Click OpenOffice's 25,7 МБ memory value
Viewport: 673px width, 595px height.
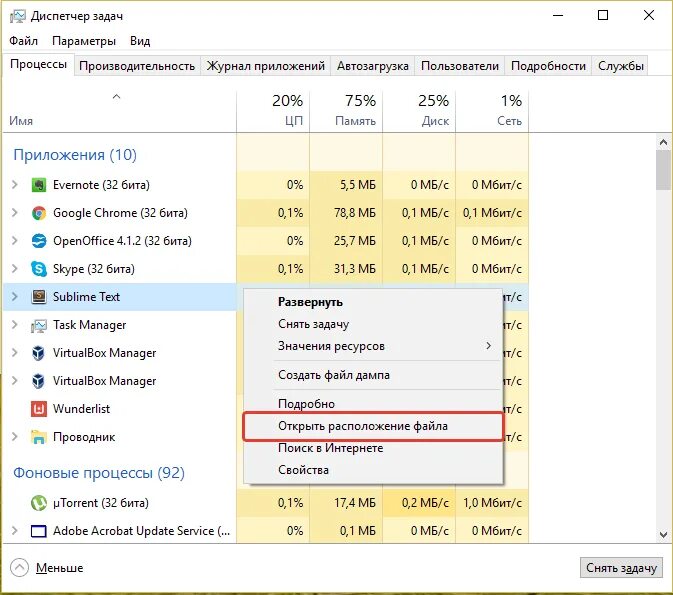click(x=355, y=241)
